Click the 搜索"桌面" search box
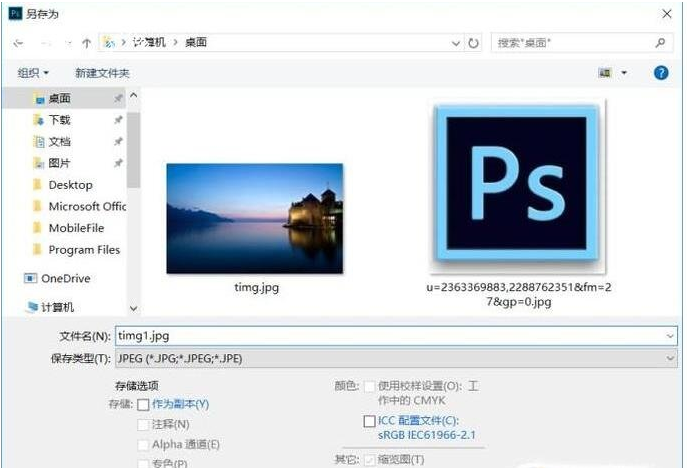 (x=581, y=43)
